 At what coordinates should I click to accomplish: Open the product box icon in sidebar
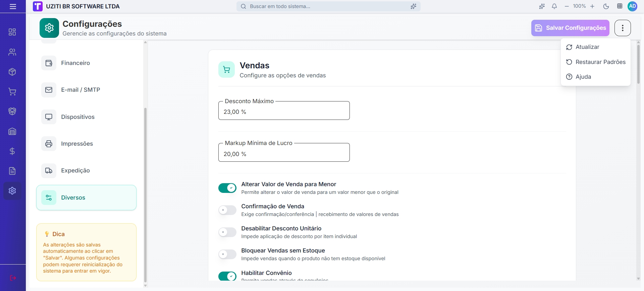pyautogui.click(x=12, y=72)
